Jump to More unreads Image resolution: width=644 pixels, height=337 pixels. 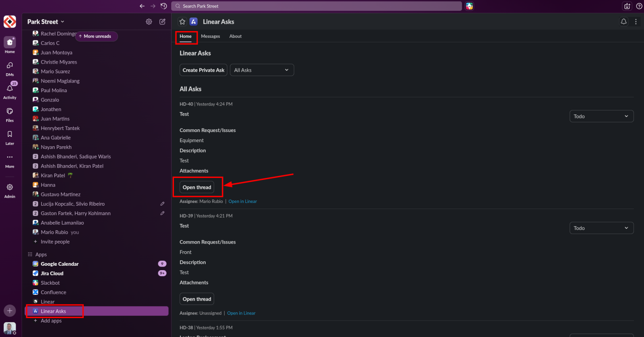(96, 36)
